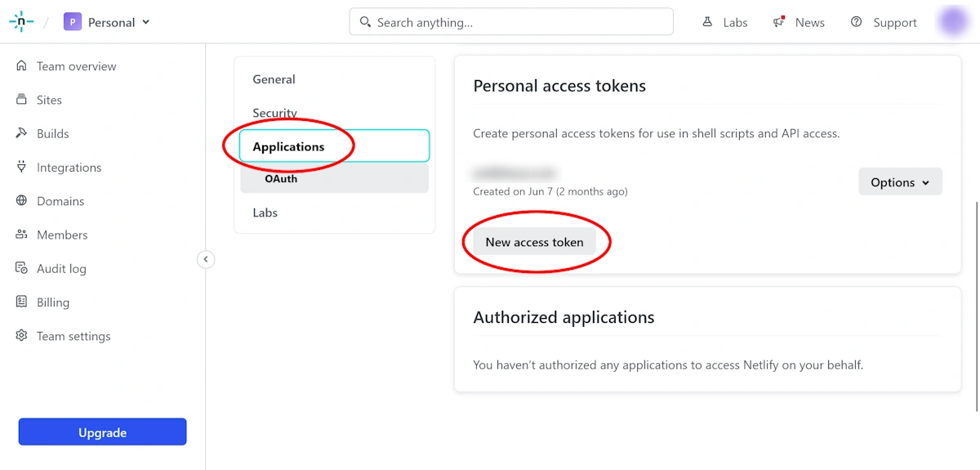Click 'Created on Jun 7 (2 months ago)' text
This screenshot has height=470, width=980.
(x=550, y=191)
